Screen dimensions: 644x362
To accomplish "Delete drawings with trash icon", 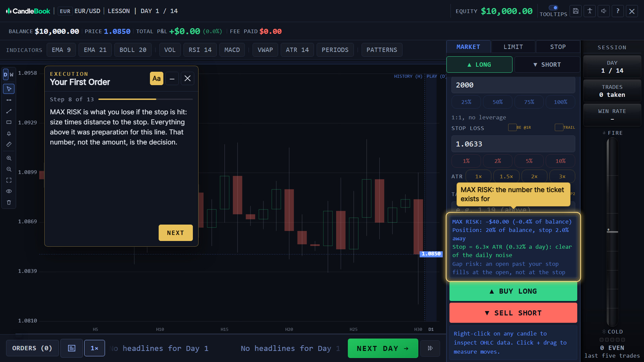I will tap(9, 202).
